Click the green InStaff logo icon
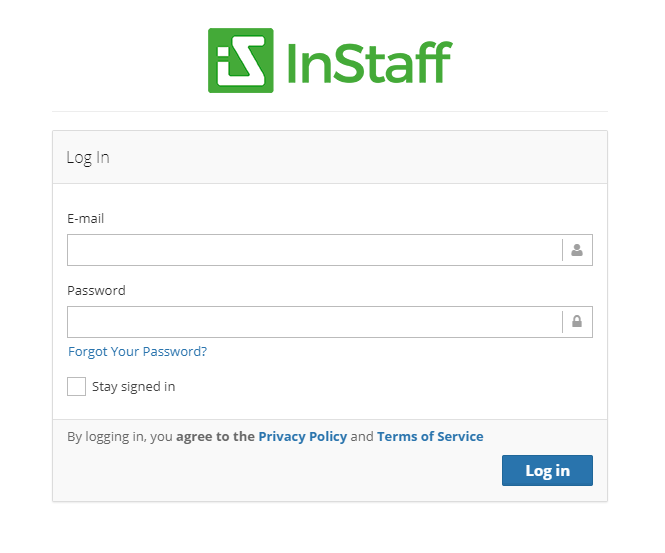Viewport: 665px width, 553px height. (x=240, y=60)
